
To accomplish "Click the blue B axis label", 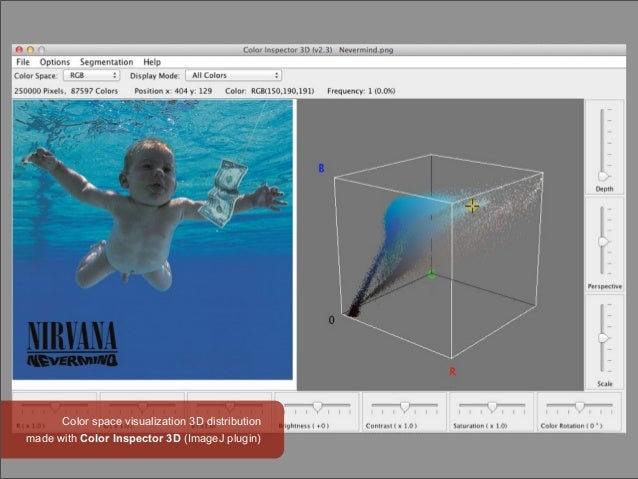I will pyautogui.click(x=321, y=168).
